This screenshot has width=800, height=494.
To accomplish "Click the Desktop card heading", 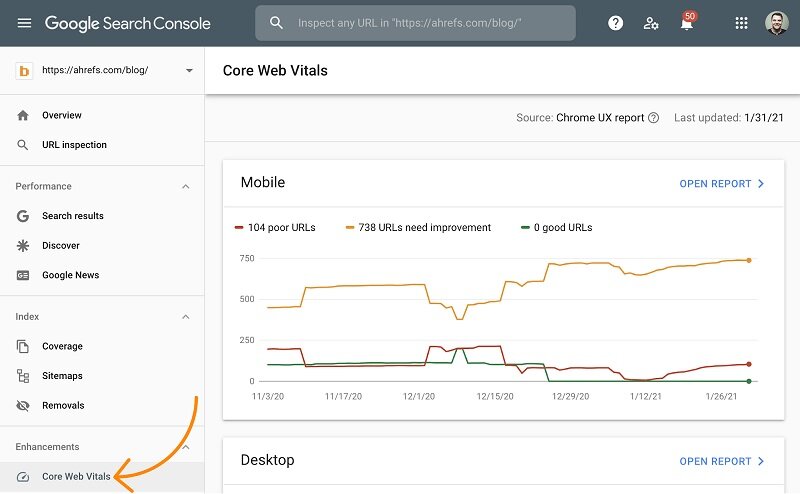I will (x=267, y=460).
